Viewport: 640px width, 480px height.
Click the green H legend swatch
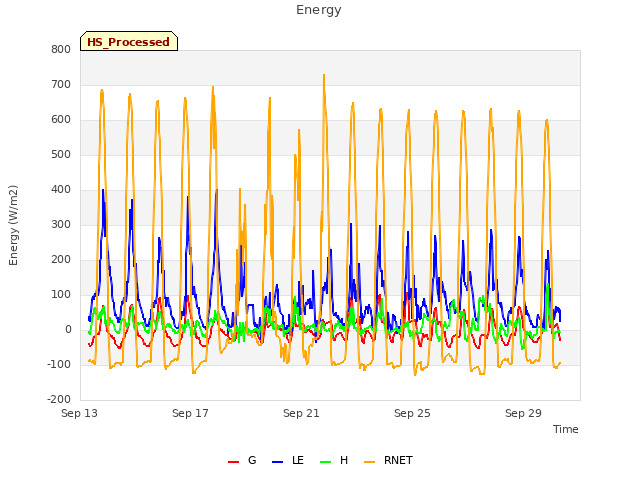325,462
